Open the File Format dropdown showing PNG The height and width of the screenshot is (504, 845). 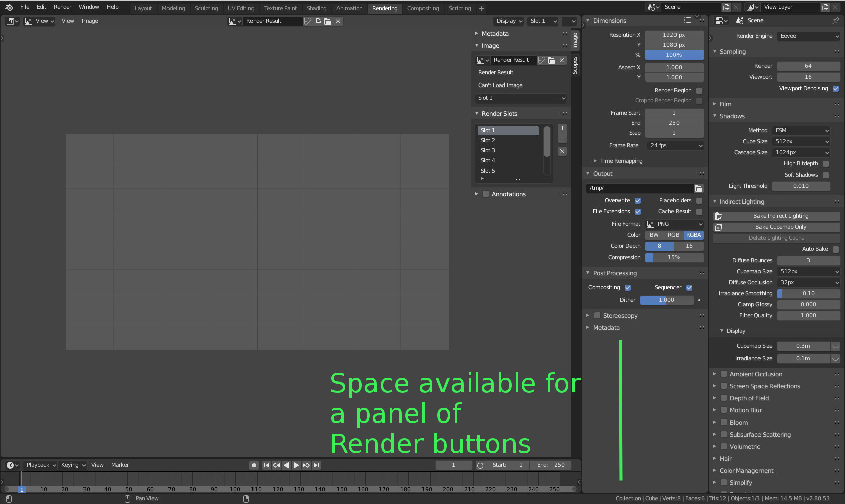[x=674, y=224]
